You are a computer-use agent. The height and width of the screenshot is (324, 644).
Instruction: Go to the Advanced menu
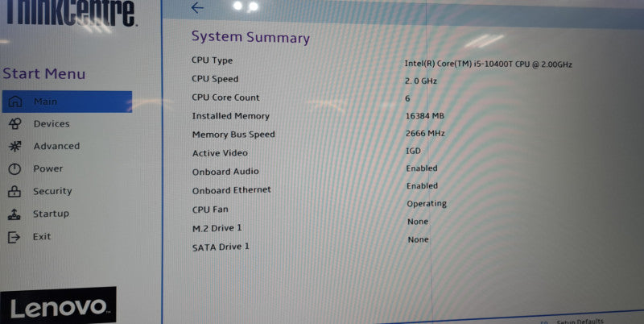pyautogui.click(x=56, y=146)
